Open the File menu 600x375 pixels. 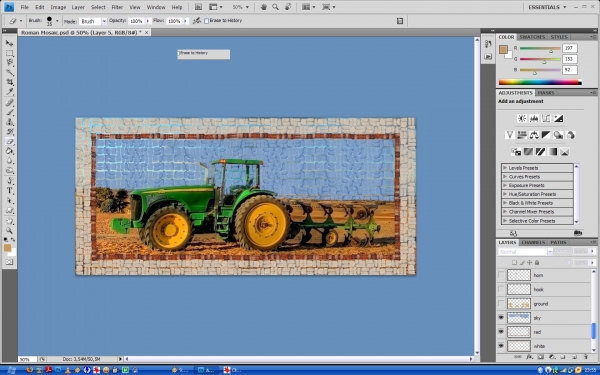coord(24,7)
